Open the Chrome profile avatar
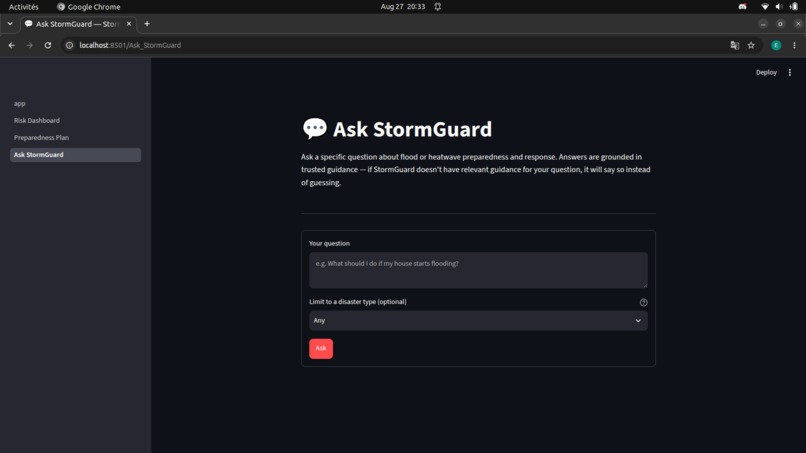Image resolution: width=806 pixels, height=453 pixels. pyautogui.click(x=776, y=45)
